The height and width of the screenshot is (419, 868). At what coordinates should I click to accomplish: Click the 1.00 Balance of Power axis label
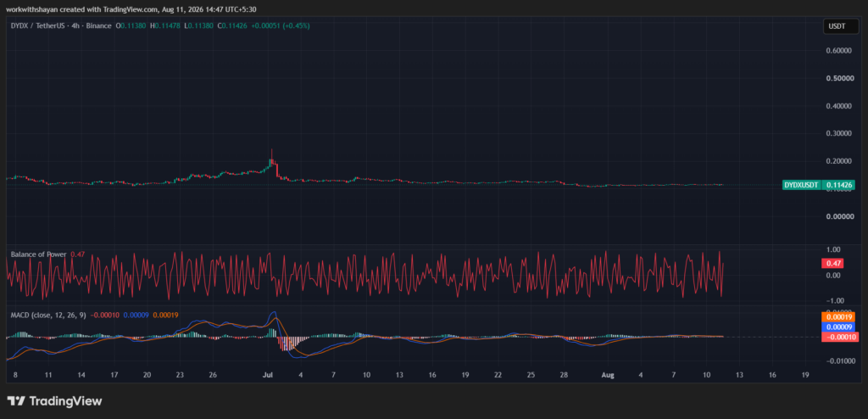tap(832, 249)
